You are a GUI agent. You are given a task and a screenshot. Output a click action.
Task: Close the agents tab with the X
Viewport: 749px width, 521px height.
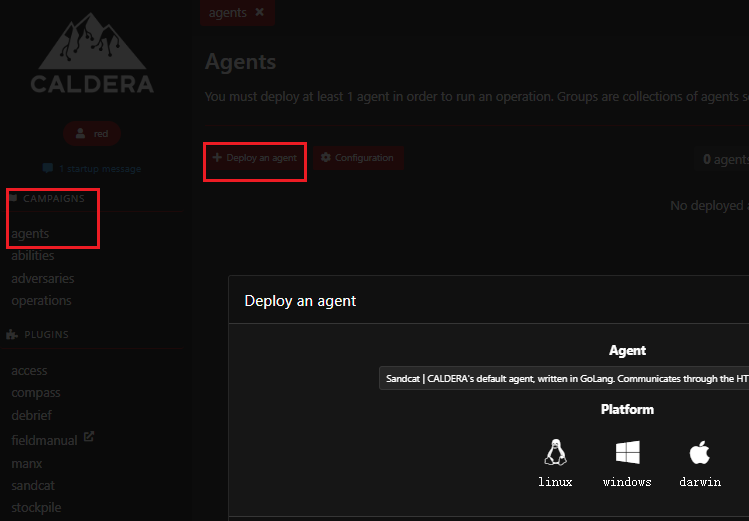(259, 12)
